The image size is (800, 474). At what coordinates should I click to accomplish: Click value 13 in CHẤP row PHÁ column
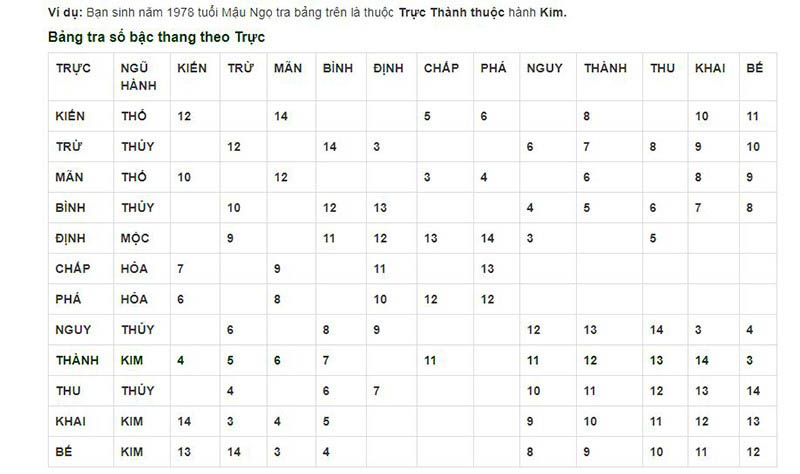tap(487, 269)
